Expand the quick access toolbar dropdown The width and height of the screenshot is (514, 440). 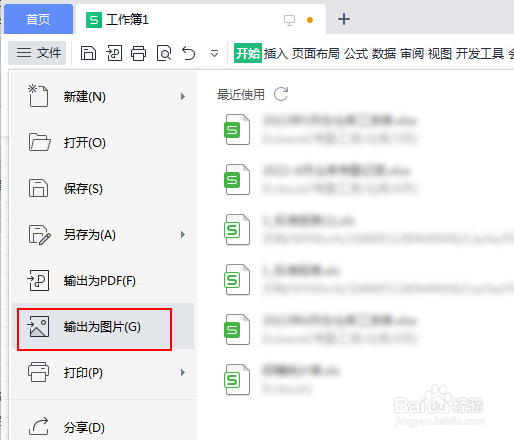tap(214, 53)
